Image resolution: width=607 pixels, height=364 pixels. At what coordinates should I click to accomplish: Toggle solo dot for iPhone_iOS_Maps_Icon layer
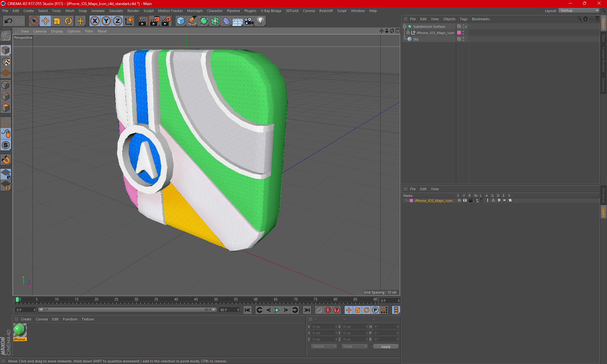tap(459, 200)
